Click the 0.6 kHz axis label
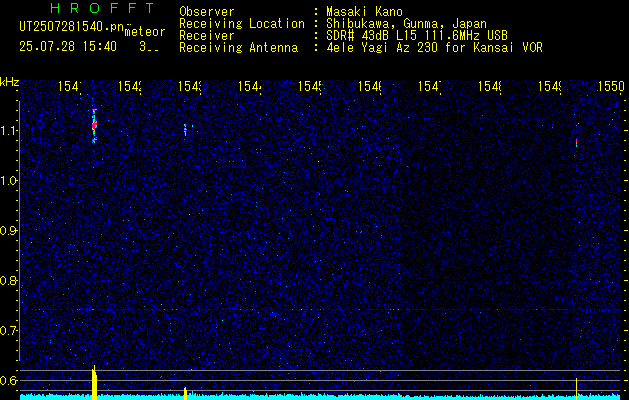The height and width of the screenshot is (400, 629). pyautogui.click(x=9, y=380)
